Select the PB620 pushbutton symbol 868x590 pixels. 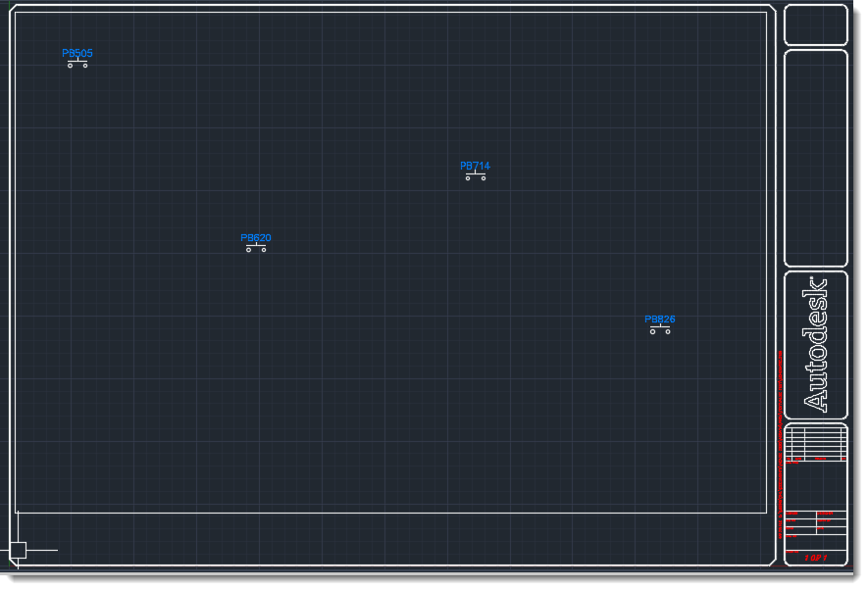[256, 245]
